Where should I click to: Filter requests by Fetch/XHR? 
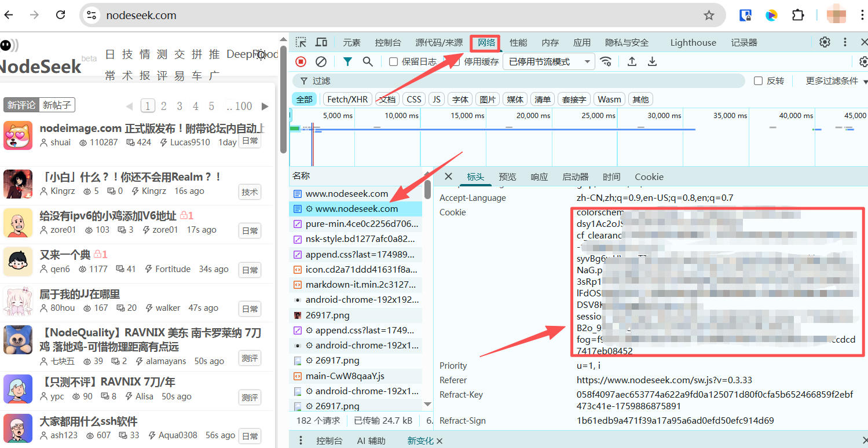[347, 99]
